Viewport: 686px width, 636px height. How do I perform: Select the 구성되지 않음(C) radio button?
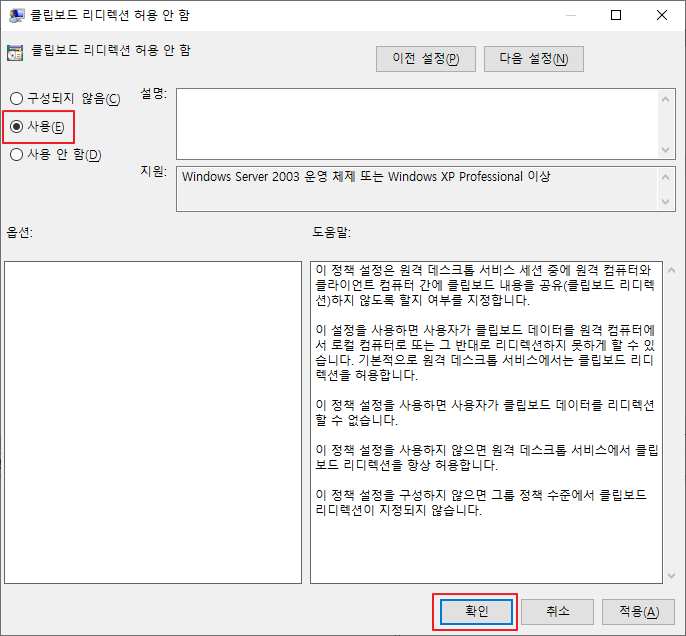(65, 98)
